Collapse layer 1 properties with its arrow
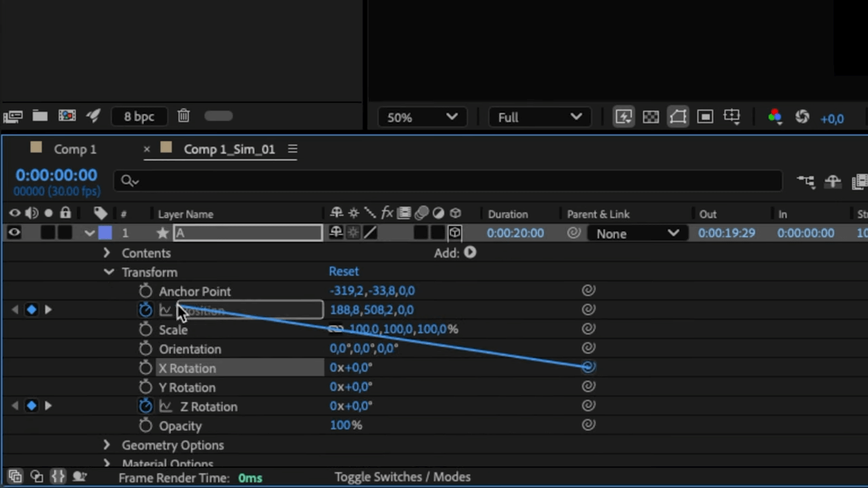Screen dimensions: 868x488 tap(90, 233)
